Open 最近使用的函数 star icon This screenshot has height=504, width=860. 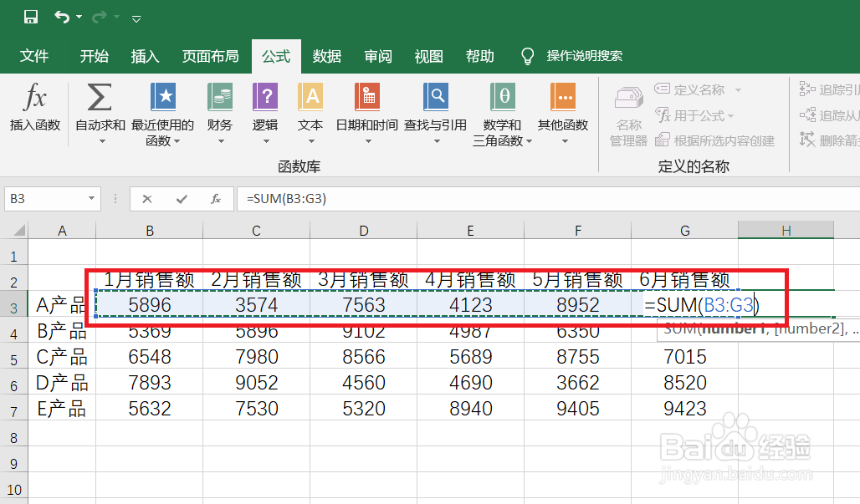point(163,97)
